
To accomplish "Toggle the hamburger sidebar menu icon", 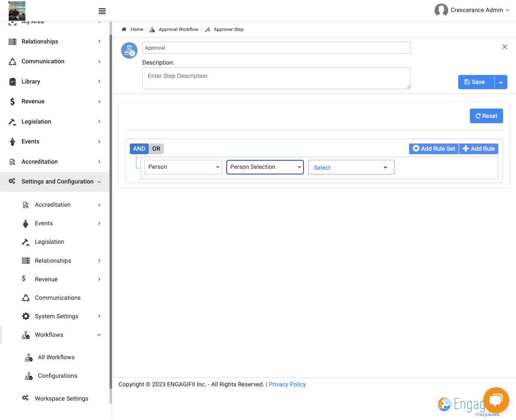I will click(x=102, y=11).
